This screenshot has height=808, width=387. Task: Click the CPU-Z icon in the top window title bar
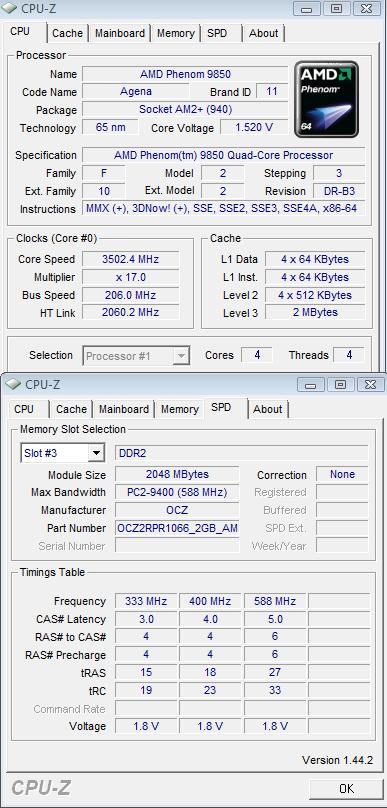point(11,8)
